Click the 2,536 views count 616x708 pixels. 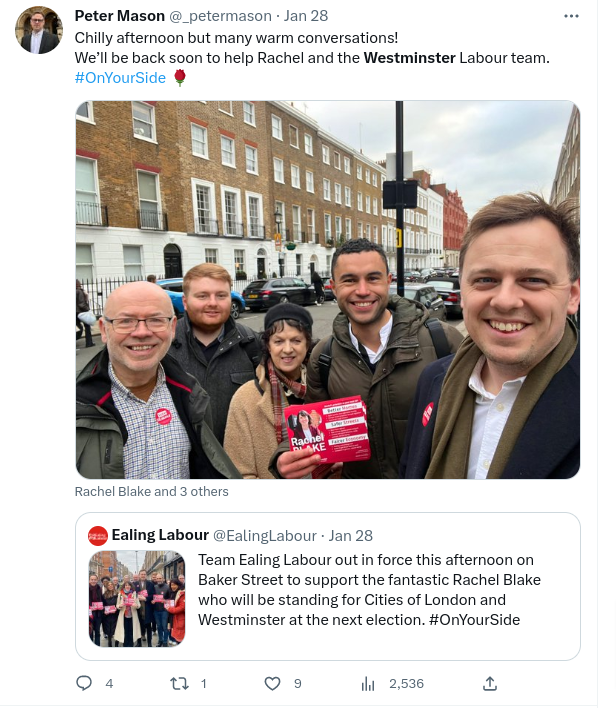click(406, 684)
